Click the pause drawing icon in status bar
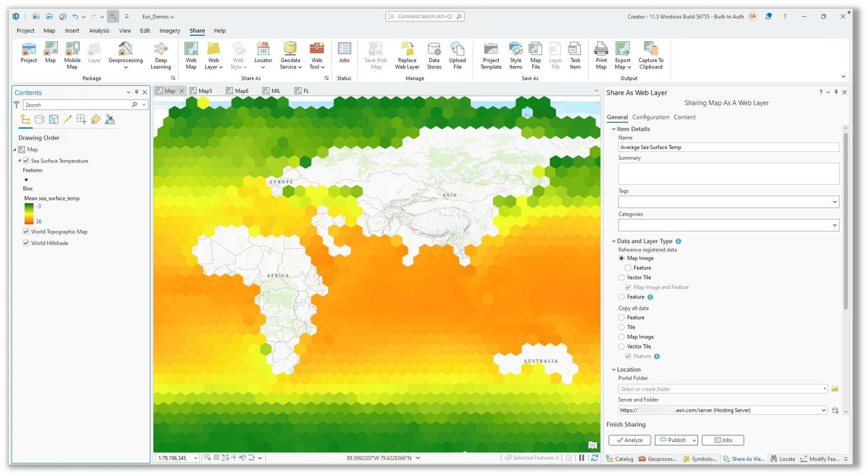 click(581, 458)
